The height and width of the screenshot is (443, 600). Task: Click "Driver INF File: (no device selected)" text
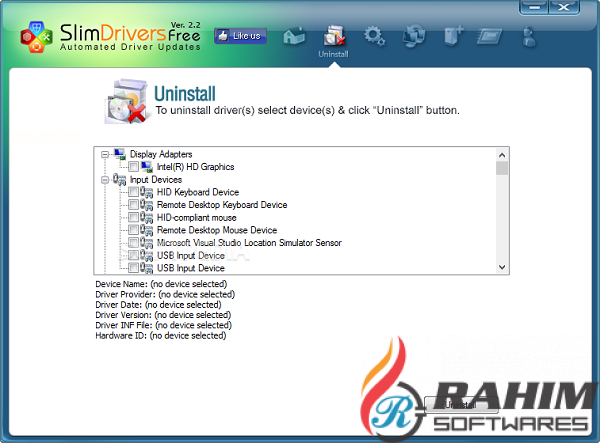tap(164, 325)
